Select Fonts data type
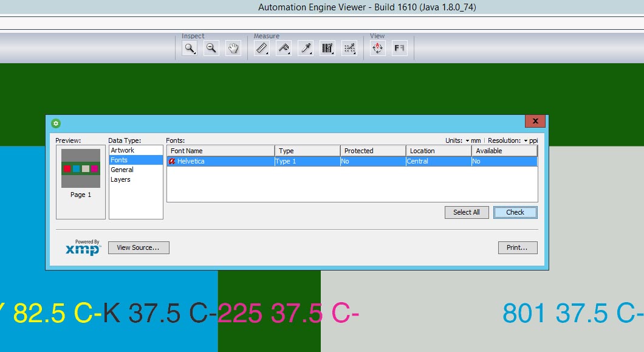The width and height of the screenshot is (644, 352). [x=136, y=160]
